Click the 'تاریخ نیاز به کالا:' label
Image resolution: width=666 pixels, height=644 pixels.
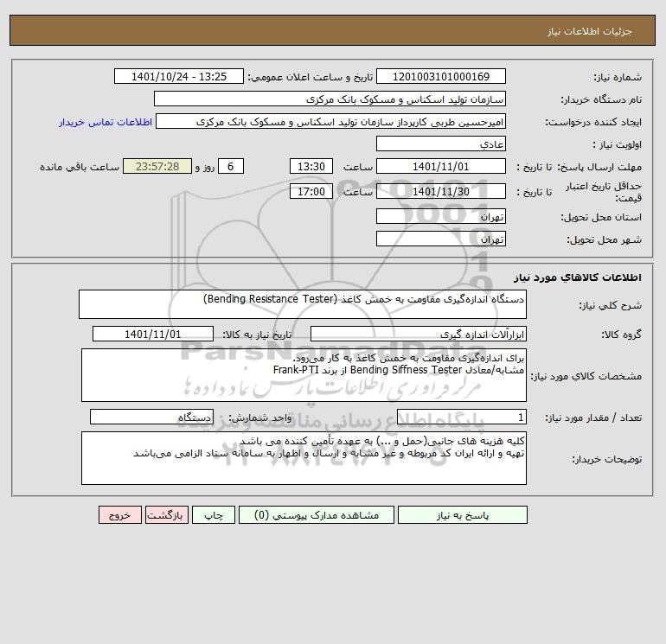[x=258, y=335]
